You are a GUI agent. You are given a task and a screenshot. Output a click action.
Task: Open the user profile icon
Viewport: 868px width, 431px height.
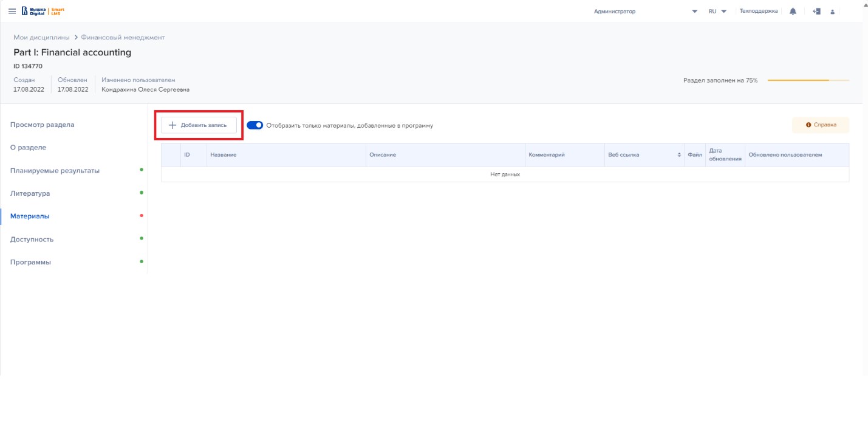pyautogui.click(x=832, y=12)
